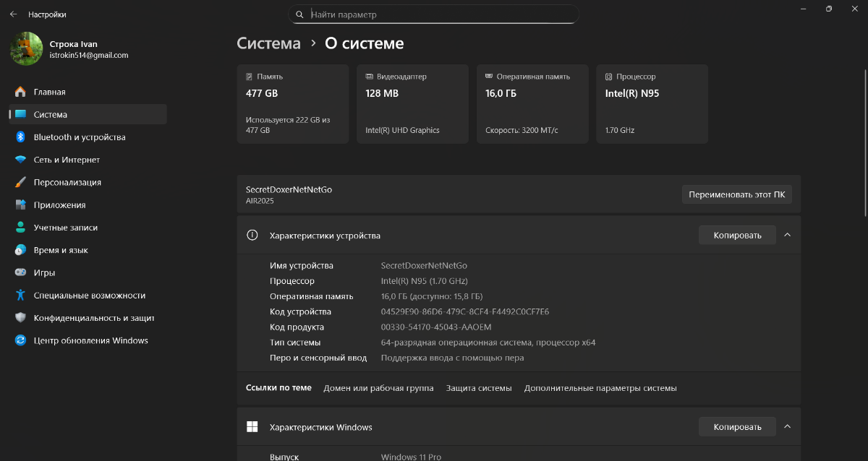Copy device specs with Копировать button

(x=737, y=235)
